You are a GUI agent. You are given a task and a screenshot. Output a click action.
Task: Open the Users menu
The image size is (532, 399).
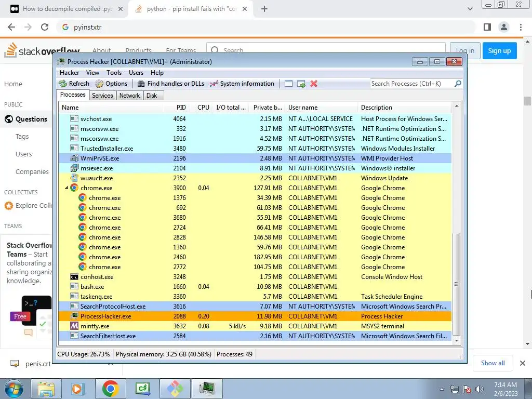(136, 73)
